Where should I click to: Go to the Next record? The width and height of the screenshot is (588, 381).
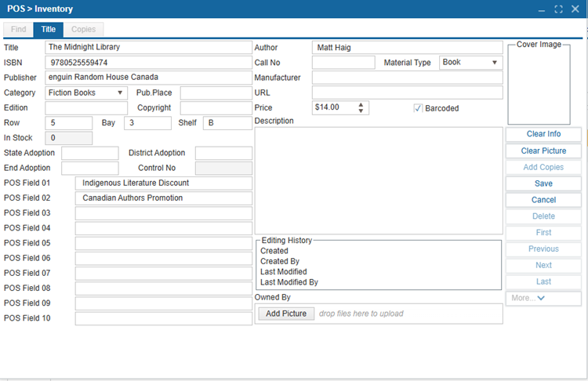(543, 266)
